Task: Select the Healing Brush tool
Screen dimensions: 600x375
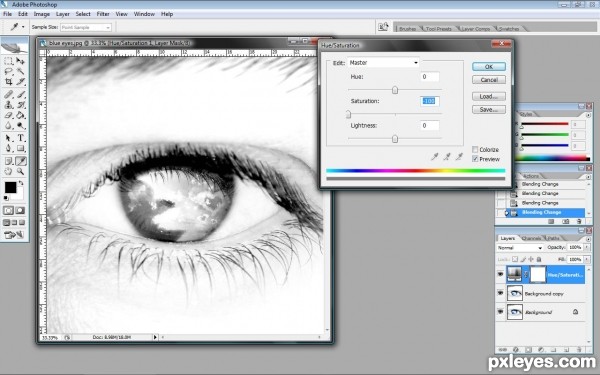Action: [x=8, y=94]
